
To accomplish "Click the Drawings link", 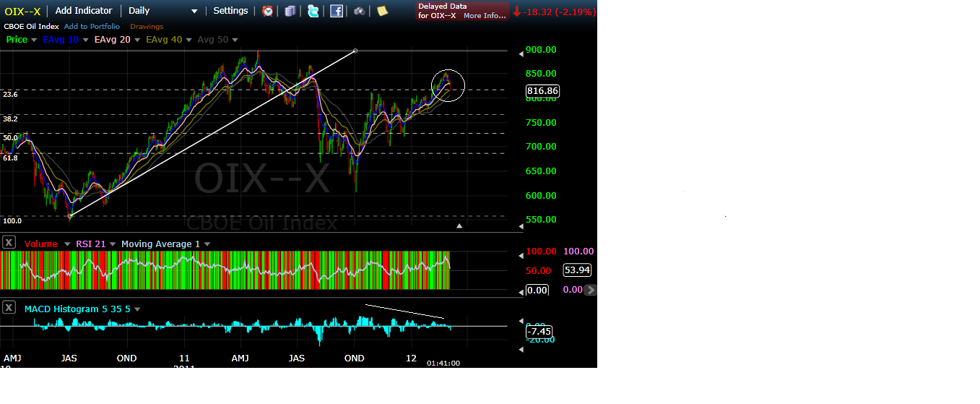I will click(x=147, y=27).
